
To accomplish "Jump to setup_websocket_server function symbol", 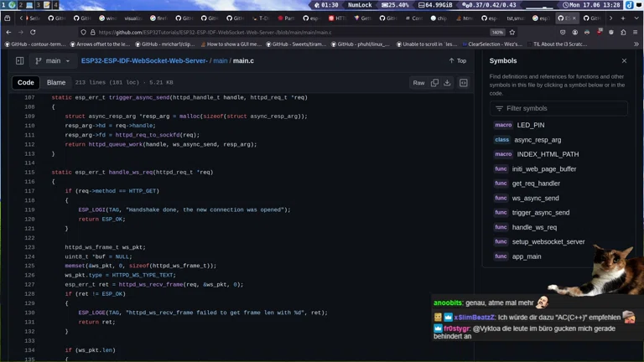I will click(x=548, y=241).
